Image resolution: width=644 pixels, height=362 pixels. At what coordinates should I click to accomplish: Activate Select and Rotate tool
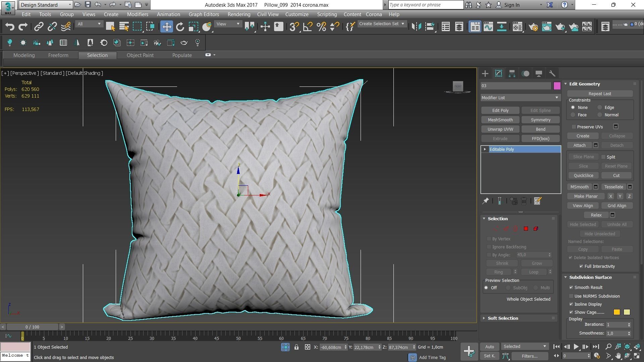point(180,27)
